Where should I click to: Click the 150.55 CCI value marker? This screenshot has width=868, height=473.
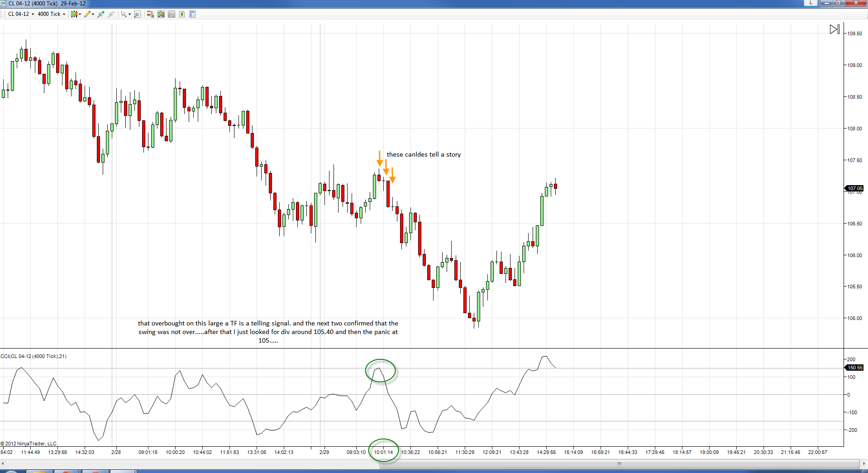click(854, 368)
